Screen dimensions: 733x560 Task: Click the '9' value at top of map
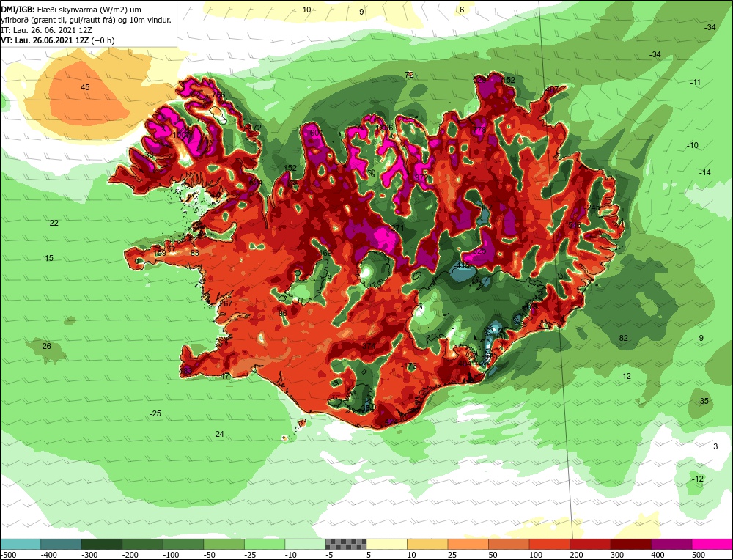point(361,12)
